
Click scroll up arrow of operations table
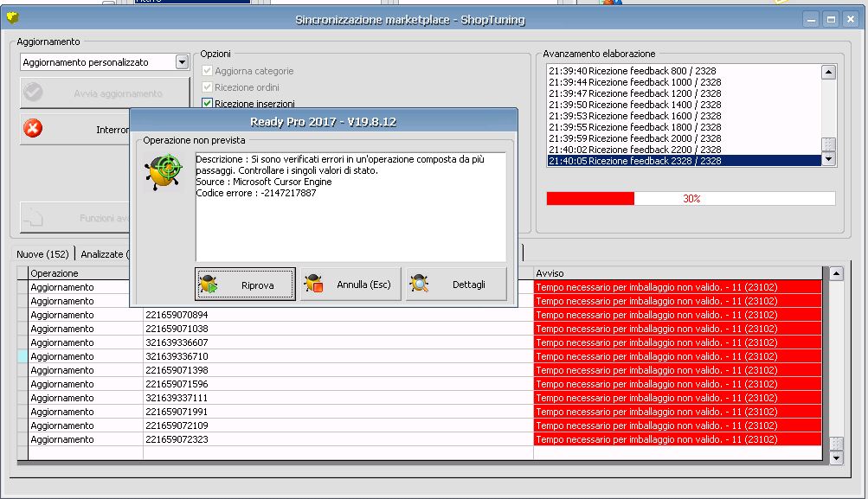[x=837, y=273]
